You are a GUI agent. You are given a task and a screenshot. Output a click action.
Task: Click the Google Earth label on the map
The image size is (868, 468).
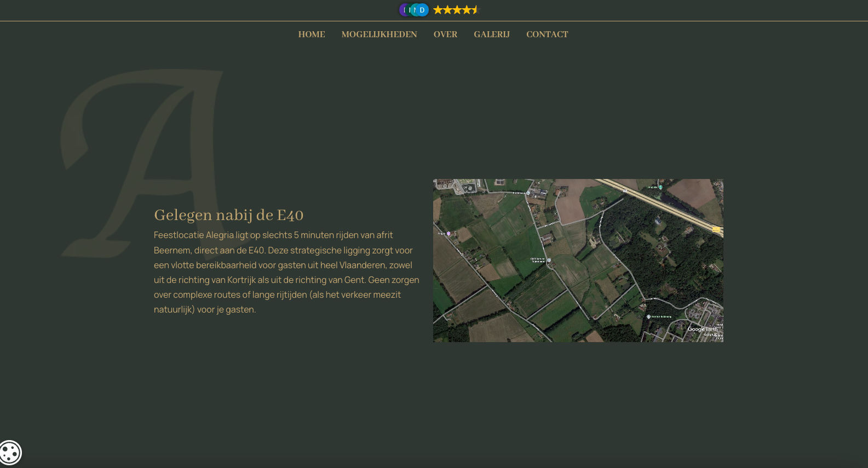703,329
